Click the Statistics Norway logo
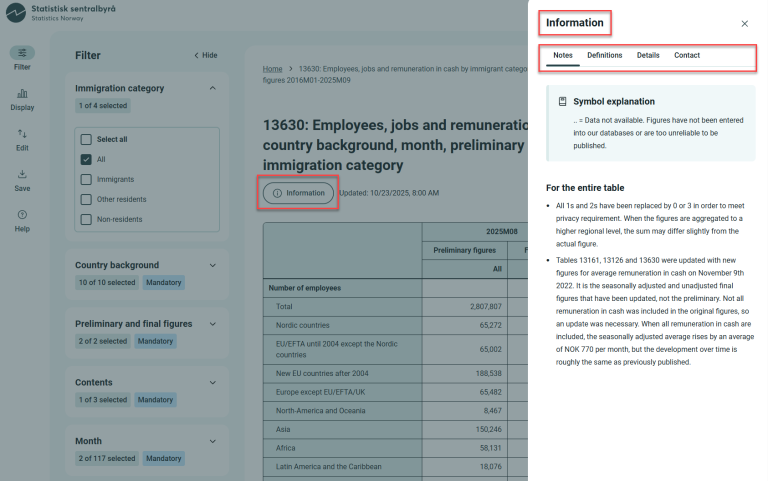Image resolution: width=768 pixels, height=481 pixels. click(18, 12)
